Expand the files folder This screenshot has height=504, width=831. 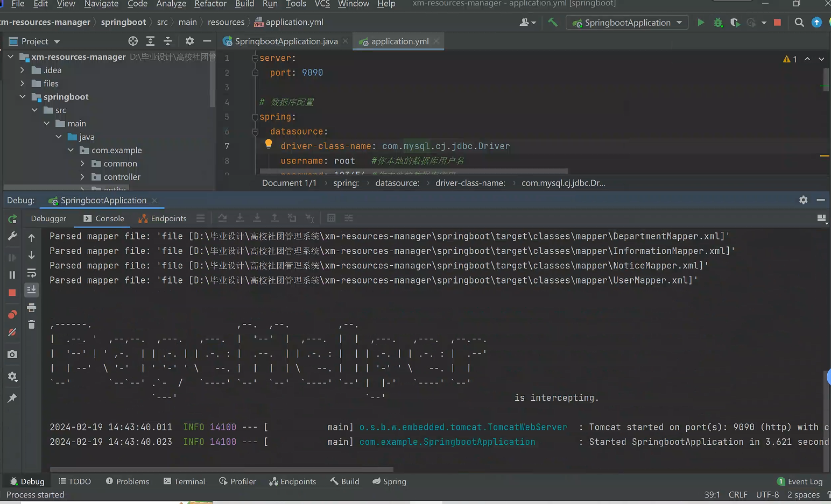22,83
